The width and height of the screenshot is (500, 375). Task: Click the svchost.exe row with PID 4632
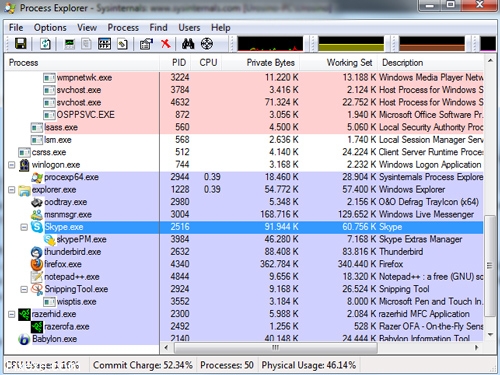244,102
